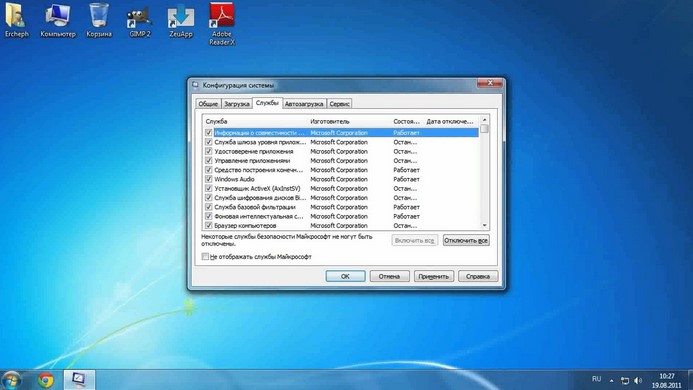693x390 pixels.
Task: Switch to the Общие tab
Action: pyautogui.click(x=208, y=104)
